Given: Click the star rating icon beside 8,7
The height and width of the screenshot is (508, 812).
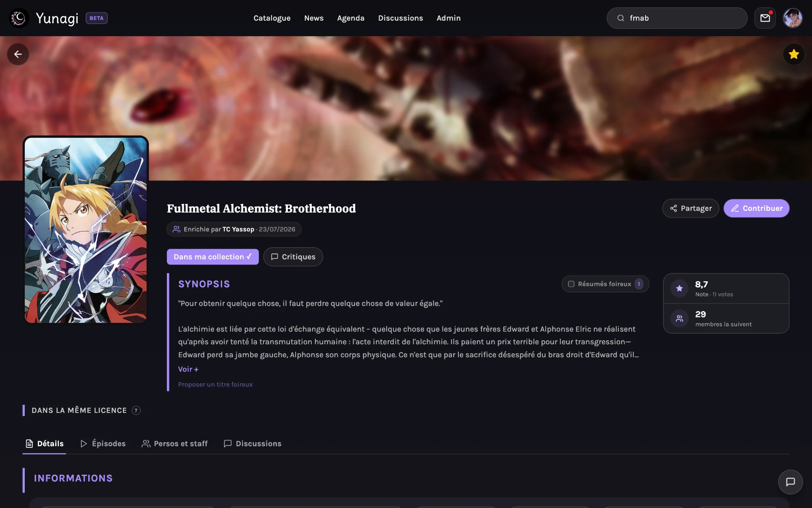Looking at the screenshot, I should [679, 289].
